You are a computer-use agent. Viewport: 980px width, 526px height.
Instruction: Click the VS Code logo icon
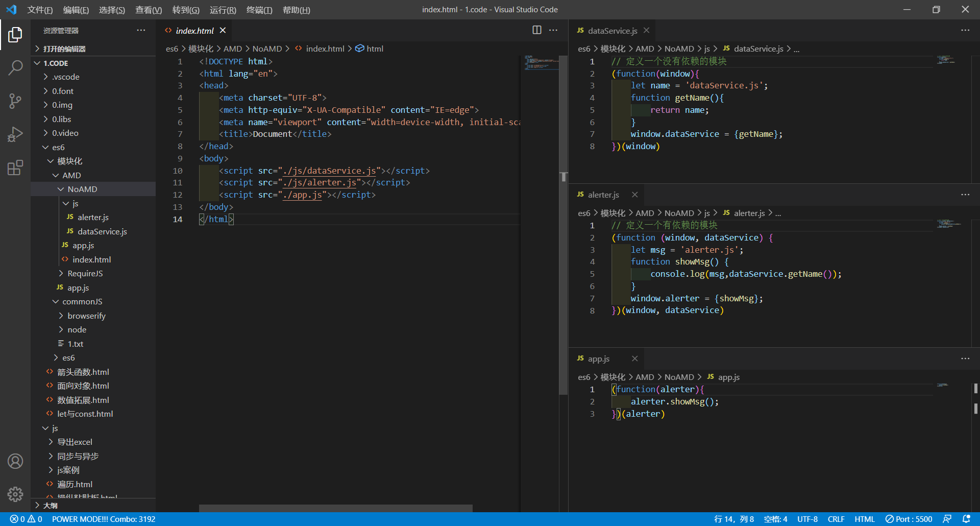point(11,10)
